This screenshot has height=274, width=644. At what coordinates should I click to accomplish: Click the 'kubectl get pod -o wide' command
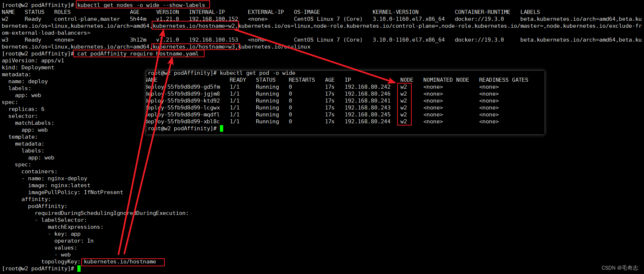257,73
